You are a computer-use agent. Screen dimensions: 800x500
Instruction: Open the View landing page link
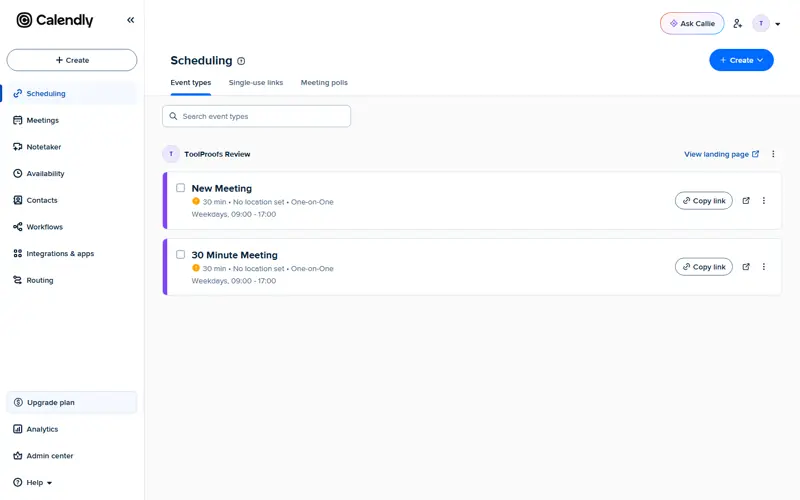pyautogui.click(x=721, y=154)
